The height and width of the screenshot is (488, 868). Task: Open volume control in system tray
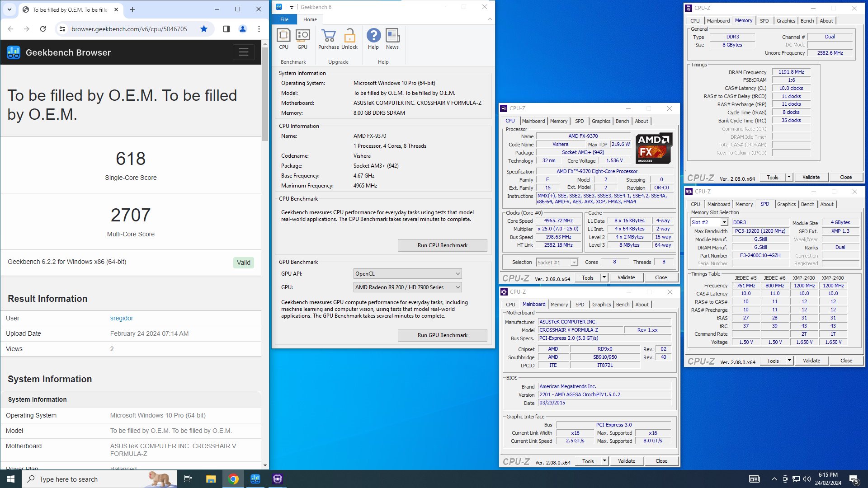coord(807,479)
